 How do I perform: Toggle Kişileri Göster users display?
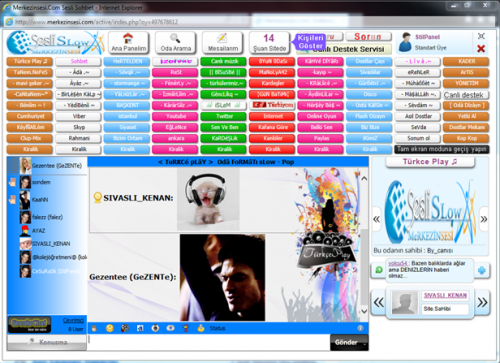(310, 42)
